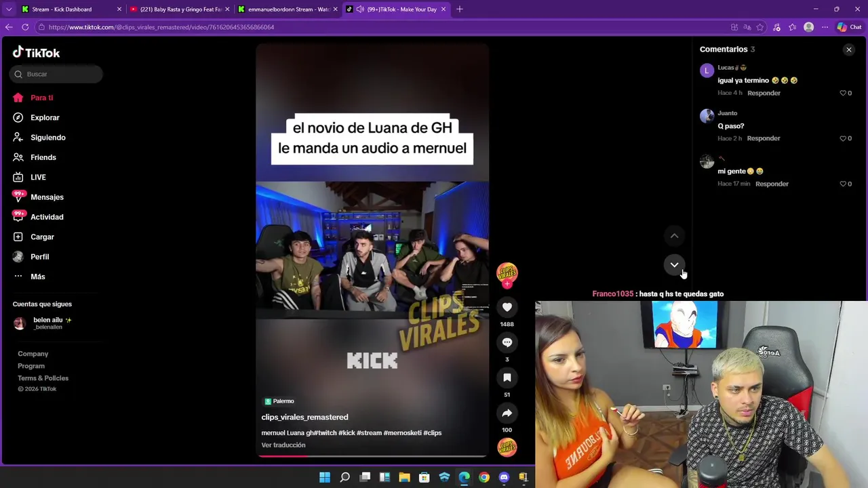
Task: Open the Cargar upload page
Action: [x=42, y=237]
